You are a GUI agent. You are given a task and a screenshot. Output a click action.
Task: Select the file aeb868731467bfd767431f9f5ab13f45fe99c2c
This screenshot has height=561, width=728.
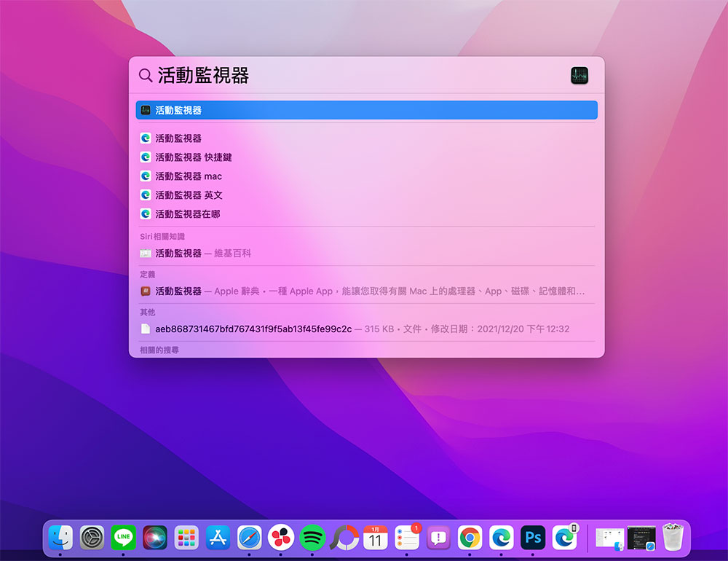tap(366, 329)
